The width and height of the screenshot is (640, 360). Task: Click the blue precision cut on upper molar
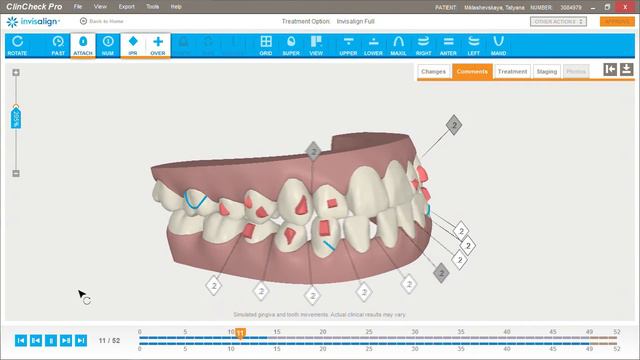coord(195,200)
